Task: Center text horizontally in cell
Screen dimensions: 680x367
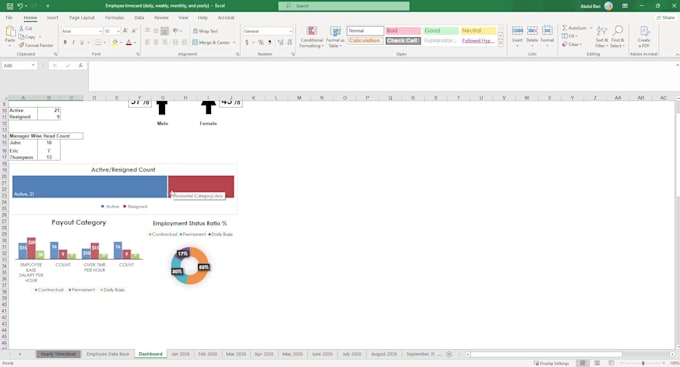Action: pos(156,43)
